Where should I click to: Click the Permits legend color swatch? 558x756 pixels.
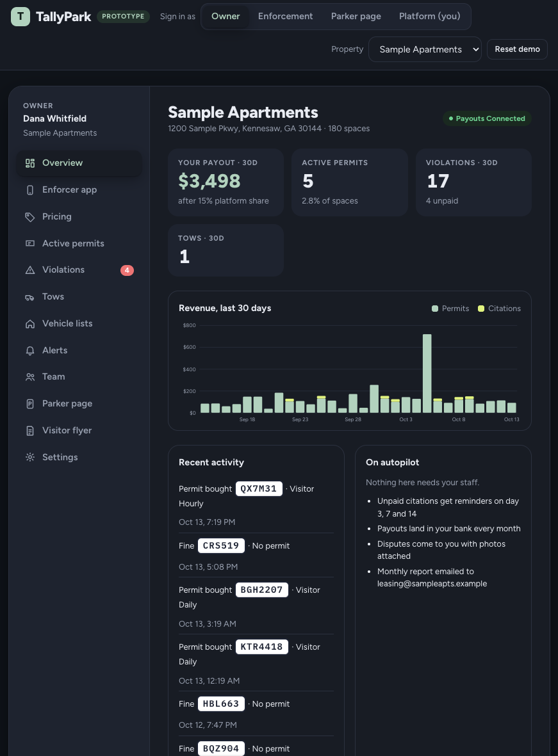click(435, 309)
